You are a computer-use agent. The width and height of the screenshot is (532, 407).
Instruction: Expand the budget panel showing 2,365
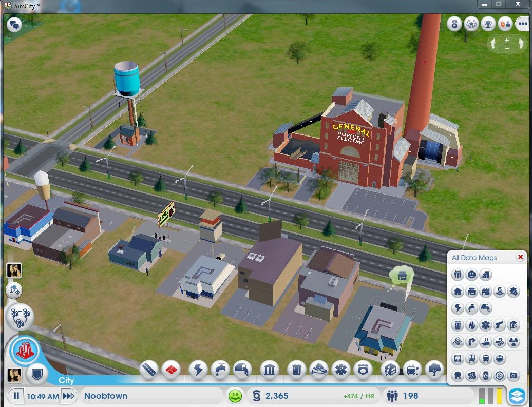coord(271,396)
